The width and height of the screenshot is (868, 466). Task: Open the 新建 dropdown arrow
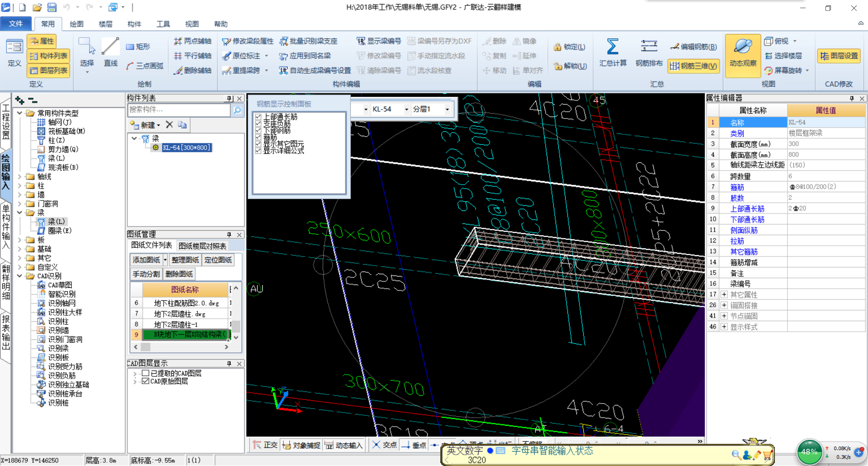click(x=159, y=125)
